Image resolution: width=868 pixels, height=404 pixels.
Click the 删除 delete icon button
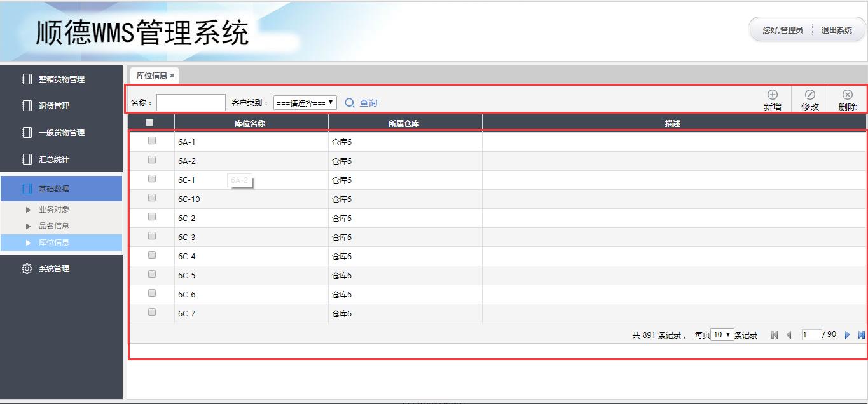(847, 95)
